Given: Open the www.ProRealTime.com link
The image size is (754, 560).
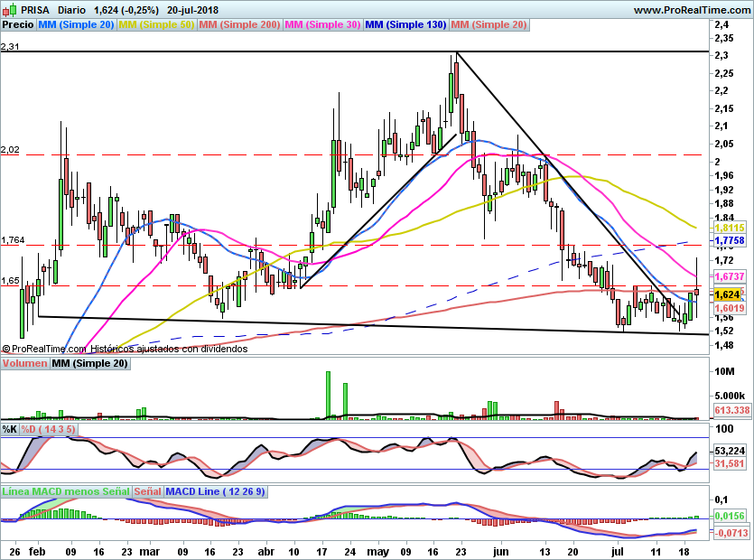Looking at the screenshot, I should point(691,10).
